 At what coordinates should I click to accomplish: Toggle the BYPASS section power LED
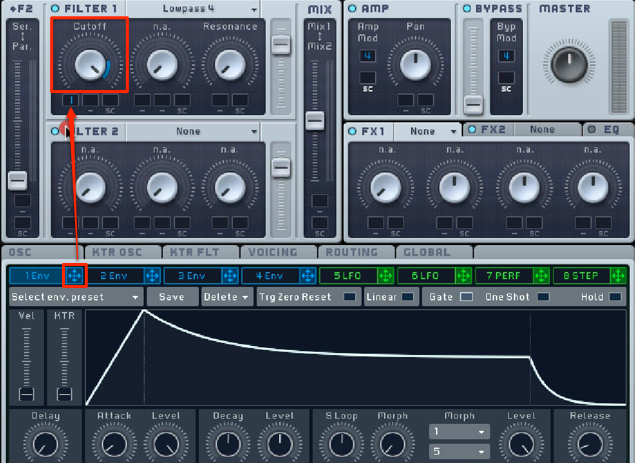pyautogui.click(x=467, y=8)
